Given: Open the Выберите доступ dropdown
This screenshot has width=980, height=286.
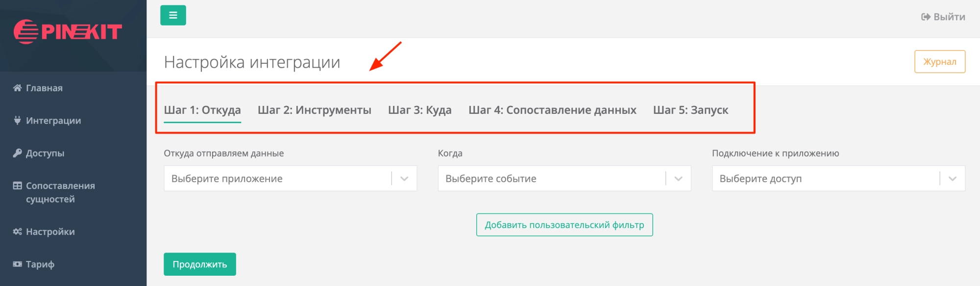Looking at the screenshot, I should click(838, 179).
